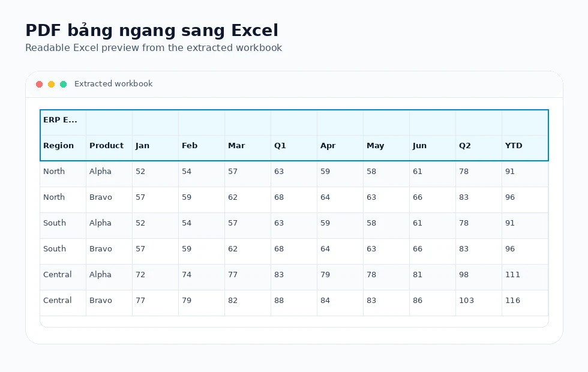
Task: Click "Alpha" in the first South row
Action: [x=100, y=223]
